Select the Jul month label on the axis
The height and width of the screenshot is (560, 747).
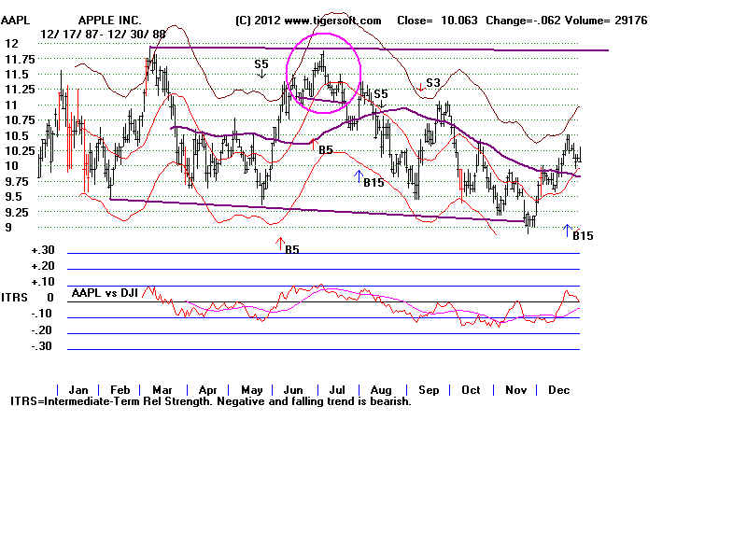[x=337, y=390]
